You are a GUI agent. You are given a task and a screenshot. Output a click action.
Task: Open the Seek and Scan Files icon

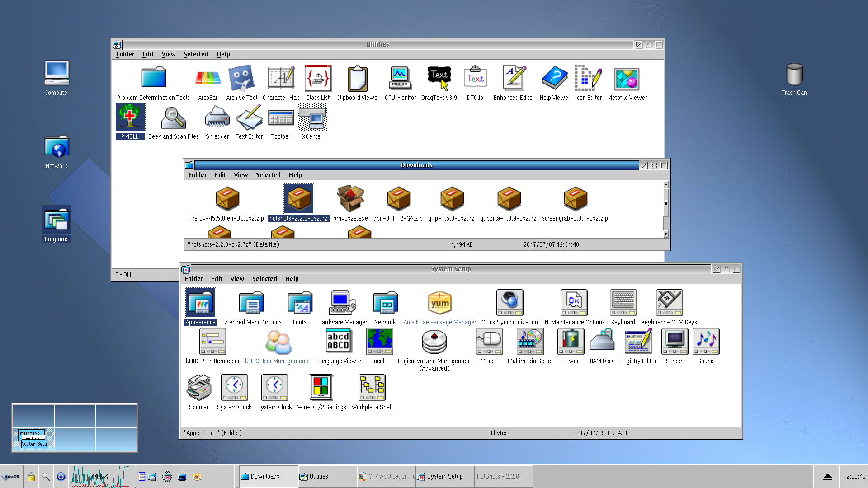click(x=173, y=117)
